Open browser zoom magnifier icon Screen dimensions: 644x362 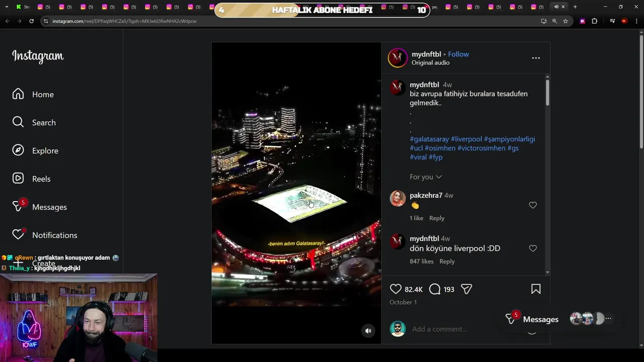pos(554,21)
